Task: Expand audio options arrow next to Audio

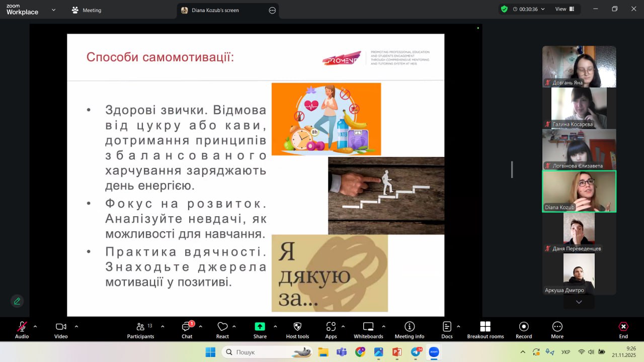Action: (x=35, y=326)
